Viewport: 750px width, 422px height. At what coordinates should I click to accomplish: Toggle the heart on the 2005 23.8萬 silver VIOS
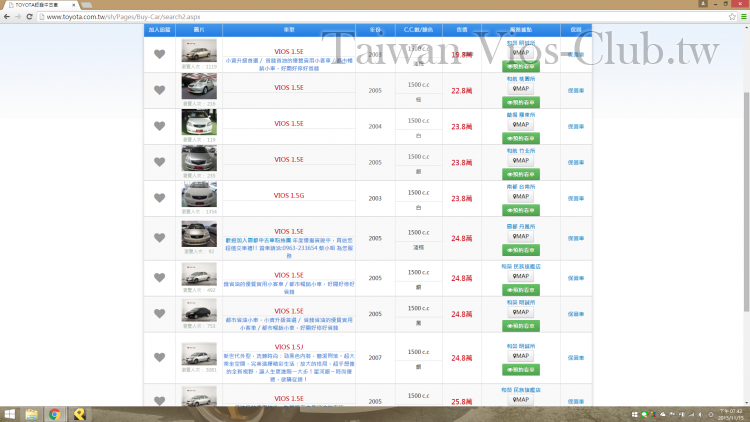pos(159,162)
